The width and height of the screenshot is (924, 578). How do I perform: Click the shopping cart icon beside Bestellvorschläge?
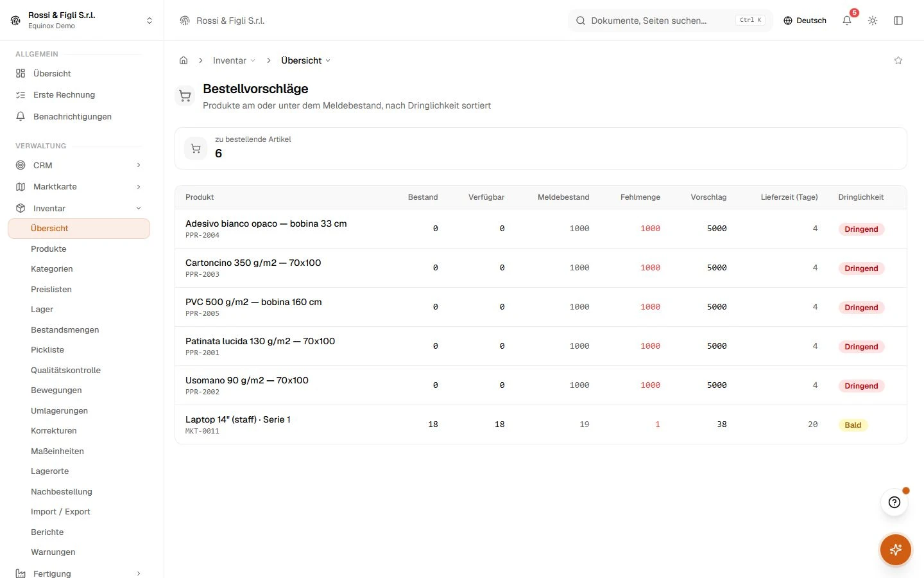[185, 96]
